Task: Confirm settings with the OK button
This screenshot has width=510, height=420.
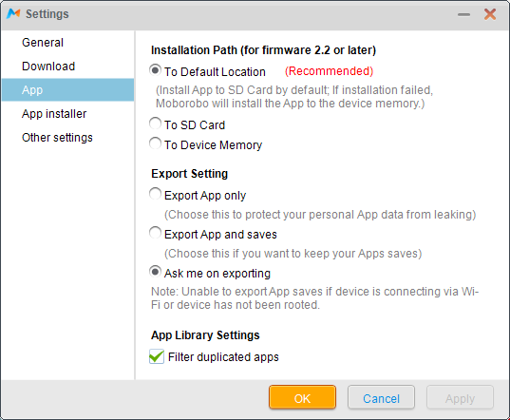Action: (303, 397)
